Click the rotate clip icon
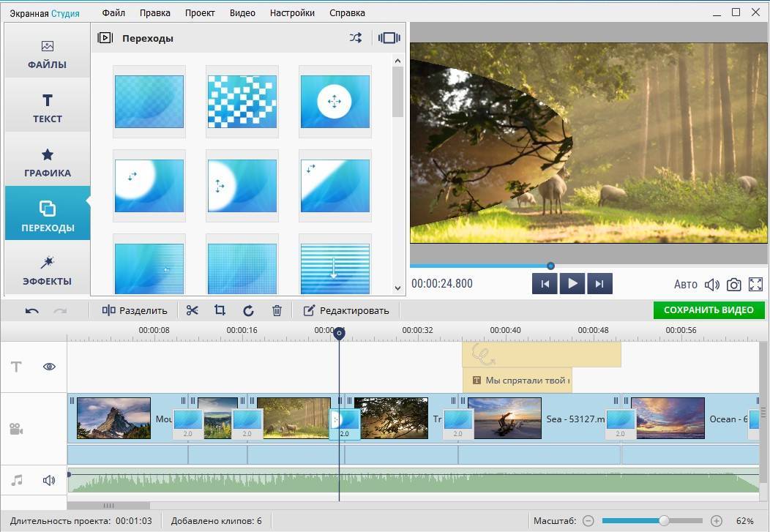The width and height of the screenshot is (770, 532). [x=248, y=310]
